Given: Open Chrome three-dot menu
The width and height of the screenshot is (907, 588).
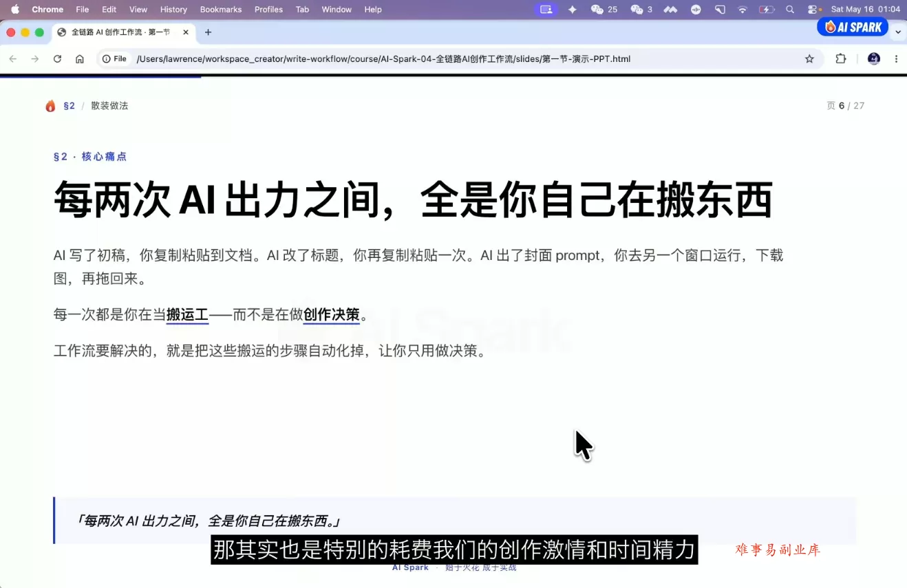Looking at the screenshot, I should pyautogui.click(x=896, y=59).
